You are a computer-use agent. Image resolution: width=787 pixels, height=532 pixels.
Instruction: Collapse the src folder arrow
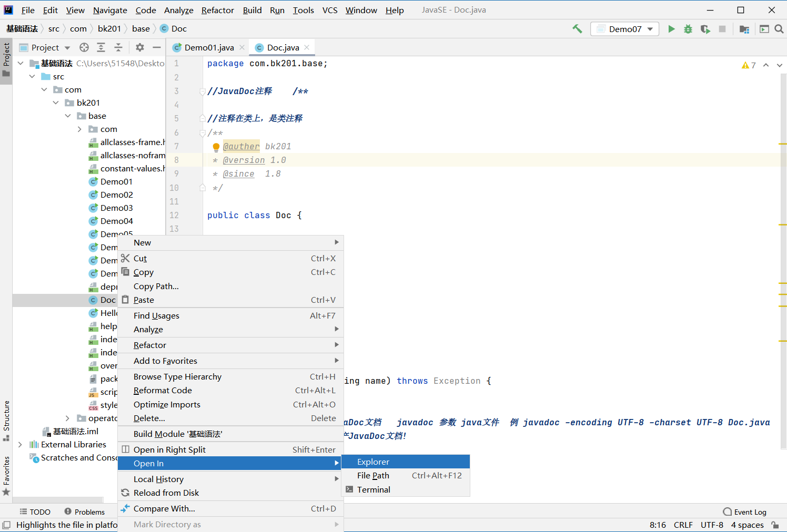[32, 76]
